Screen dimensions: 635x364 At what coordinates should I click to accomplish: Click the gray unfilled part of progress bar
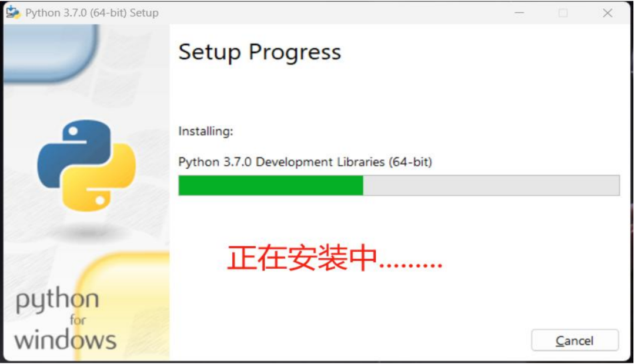click(x=491, y=185)
